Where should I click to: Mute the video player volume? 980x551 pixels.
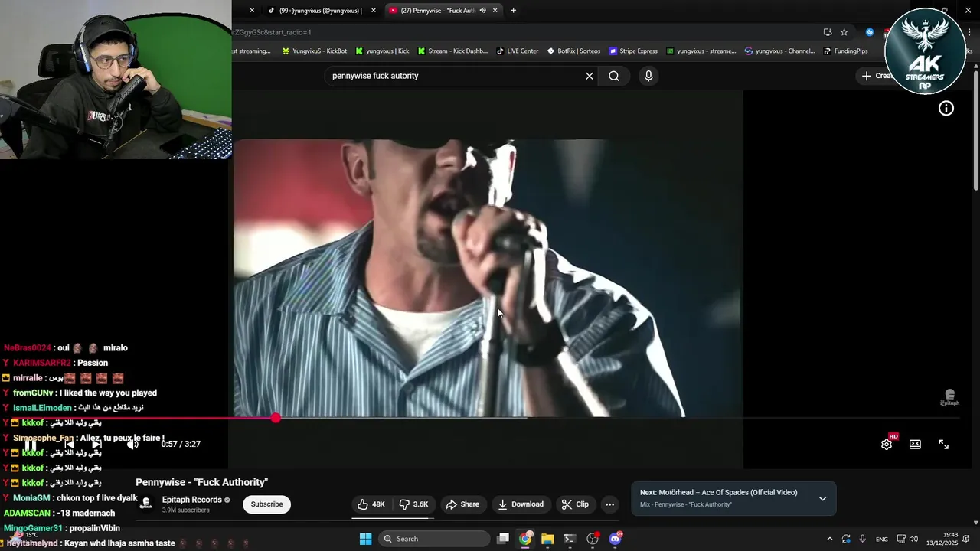[132, 444]
